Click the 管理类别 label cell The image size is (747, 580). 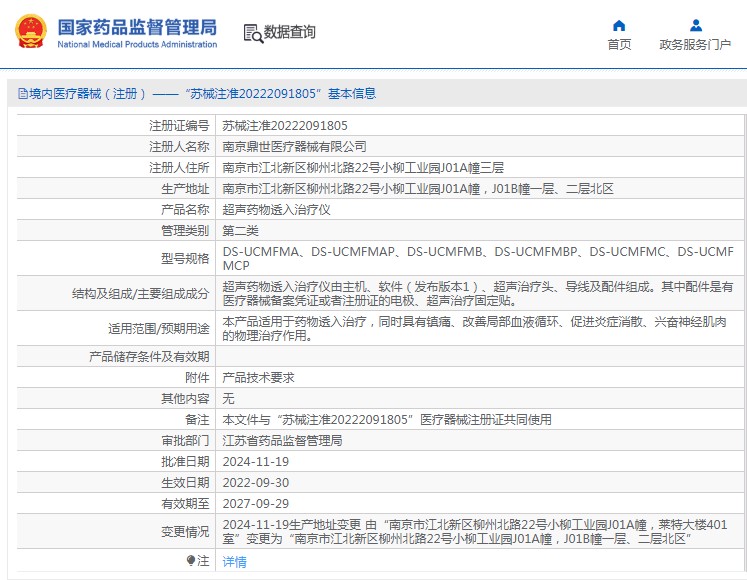[116, 231]
